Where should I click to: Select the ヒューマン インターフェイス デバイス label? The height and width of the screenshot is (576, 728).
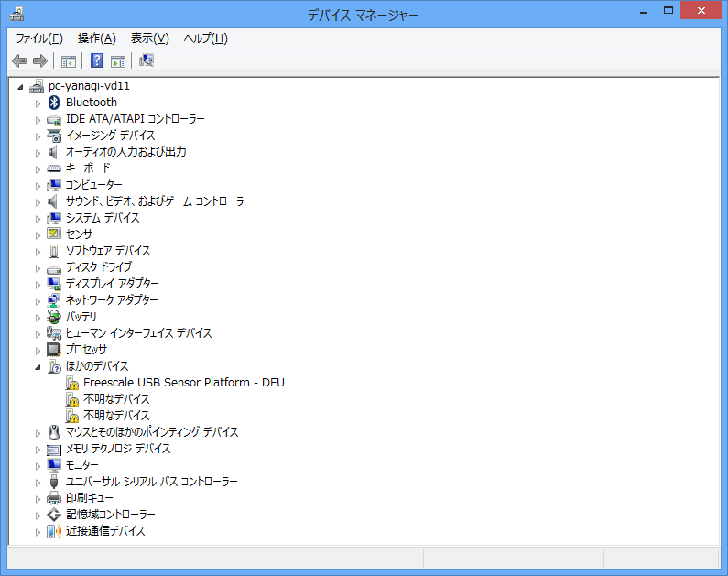[x=139, y=333]
